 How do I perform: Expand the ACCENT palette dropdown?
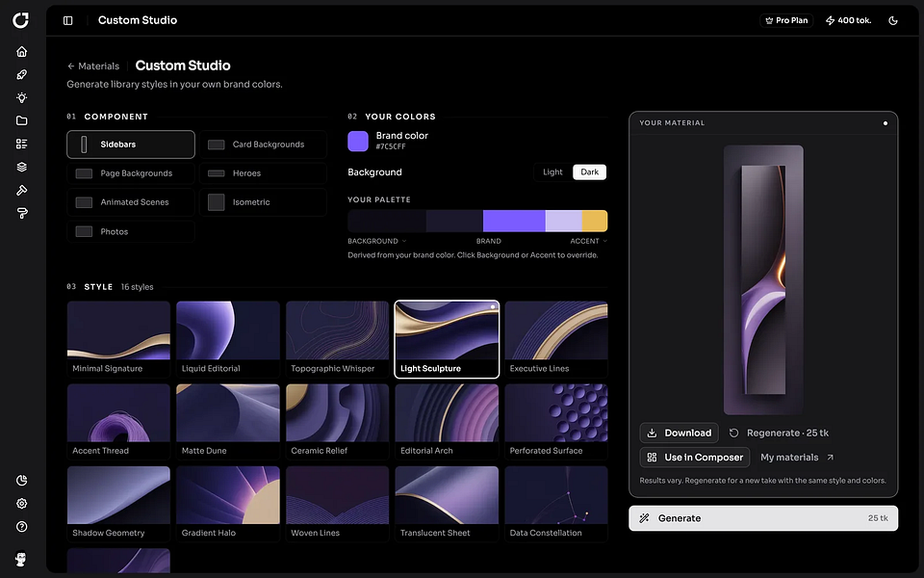588,241
